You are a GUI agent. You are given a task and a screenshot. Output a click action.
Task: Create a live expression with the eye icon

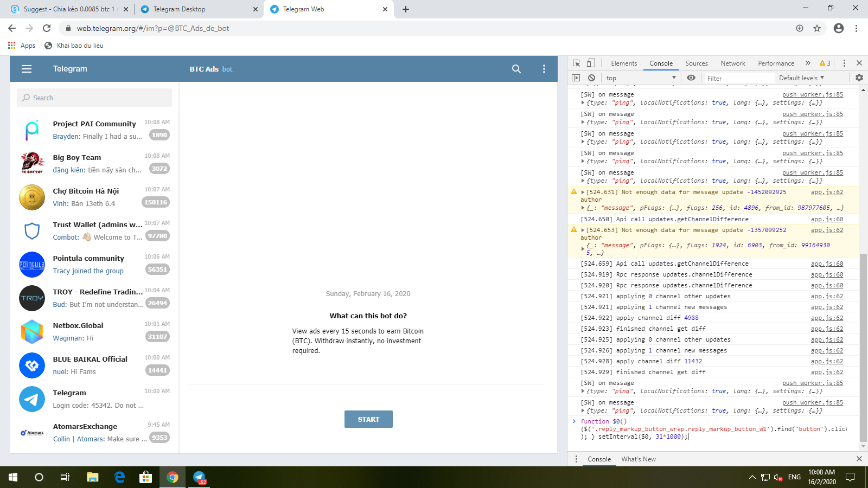click(691, 78)
